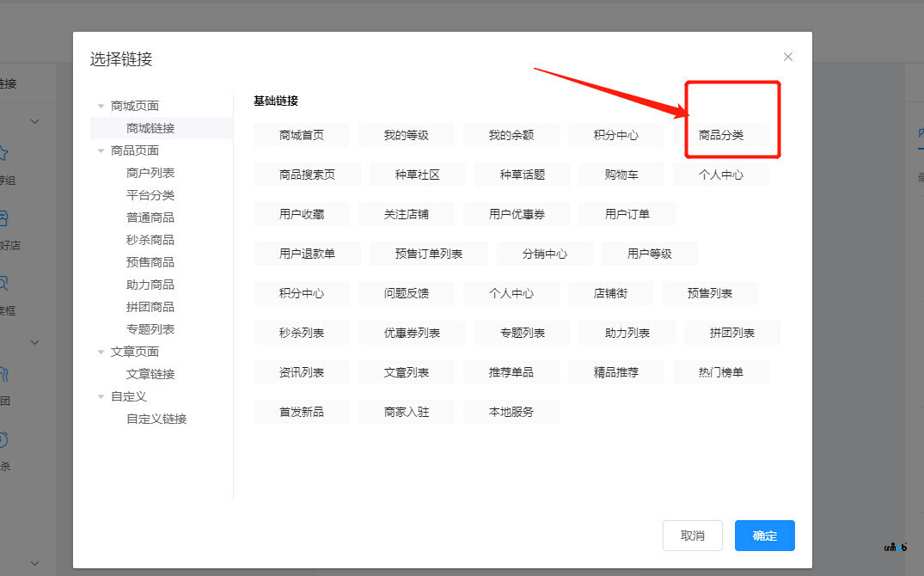
Task: Choose the 用户优惠券 link
Action: point(517,214)
